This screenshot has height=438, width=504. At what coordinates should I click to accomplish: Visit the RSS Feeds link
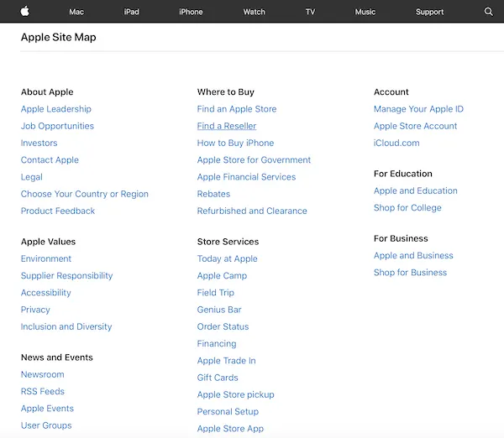(43, 392)
